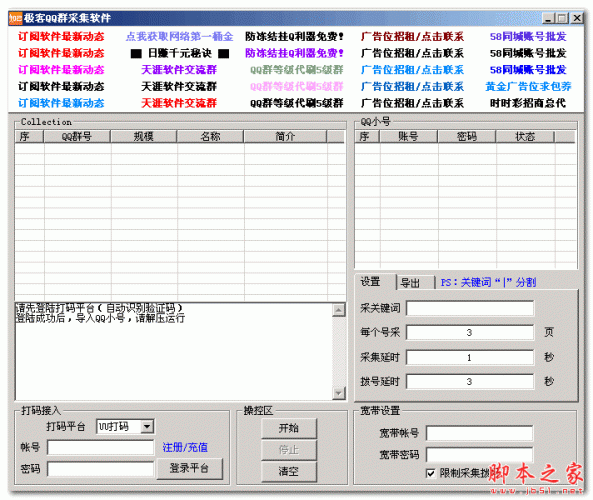The width and height of the screenshot is (593, 500).
Task: Click the 采集延时 seconds input field
Action: point(470,357)
